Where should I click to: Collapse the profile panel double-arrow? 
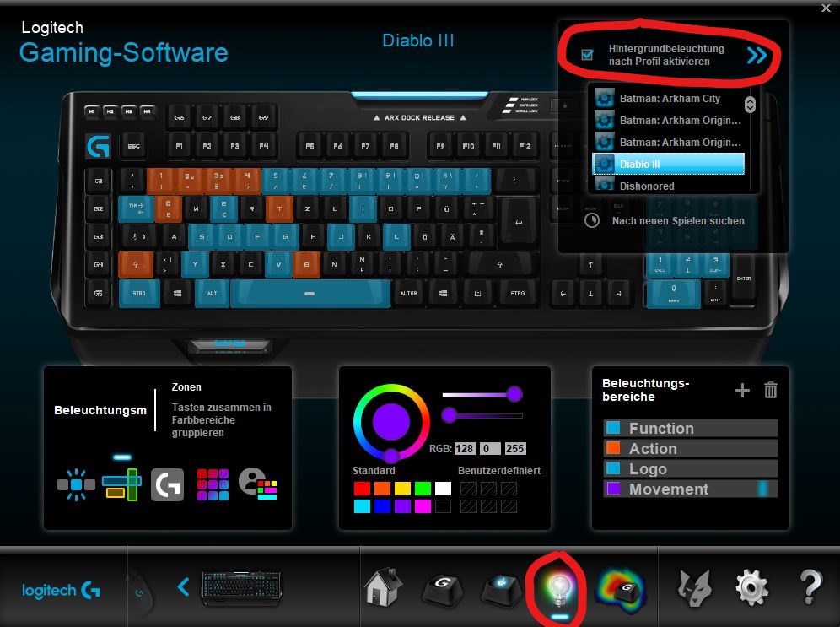(757, 55)
